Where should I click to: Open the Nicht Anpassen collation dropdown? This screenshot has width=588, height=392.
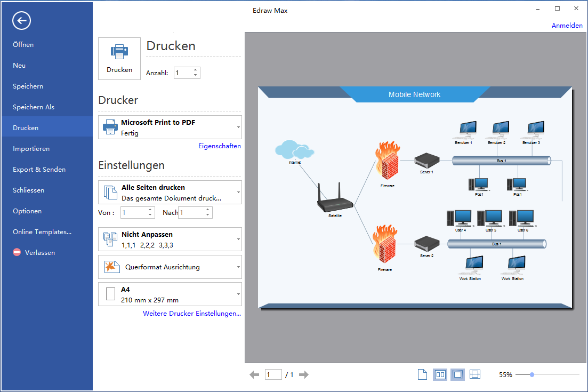(170, 239)
